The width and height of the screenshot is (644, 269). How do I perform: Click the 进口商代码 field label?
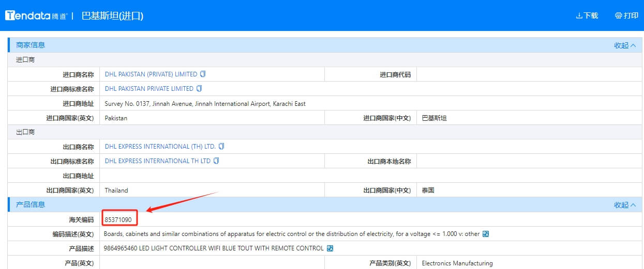pyautogui.click(x=395, y=74)
